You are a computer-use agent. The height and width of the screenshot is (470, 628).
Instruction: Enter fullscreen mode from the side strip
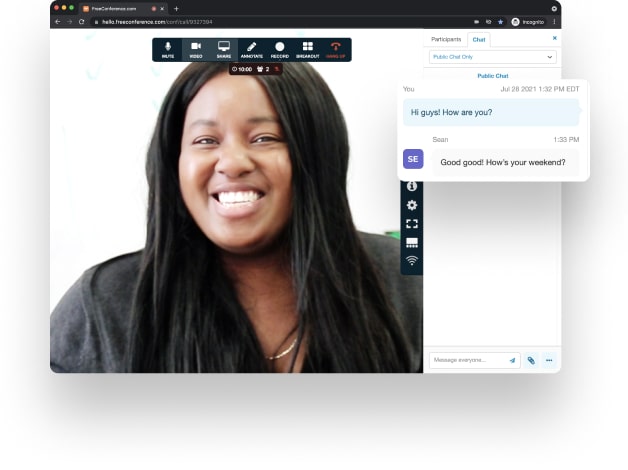tap(412, 224)
